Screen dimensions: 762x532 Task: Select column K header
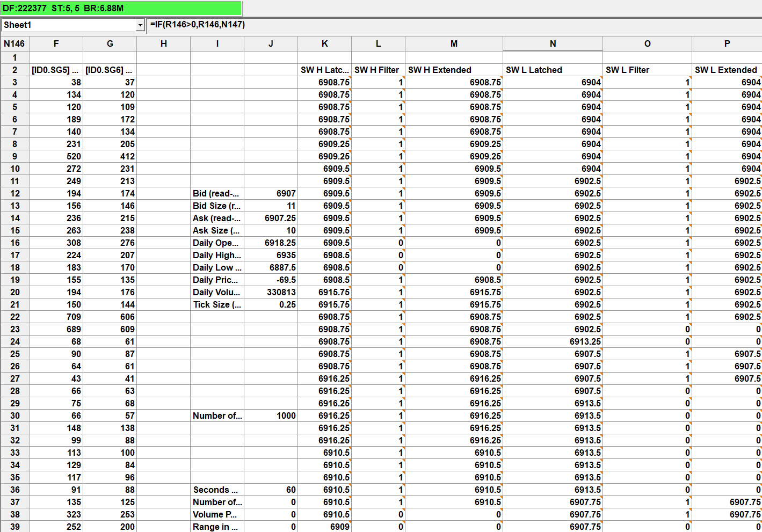click(x=325, y=43)
